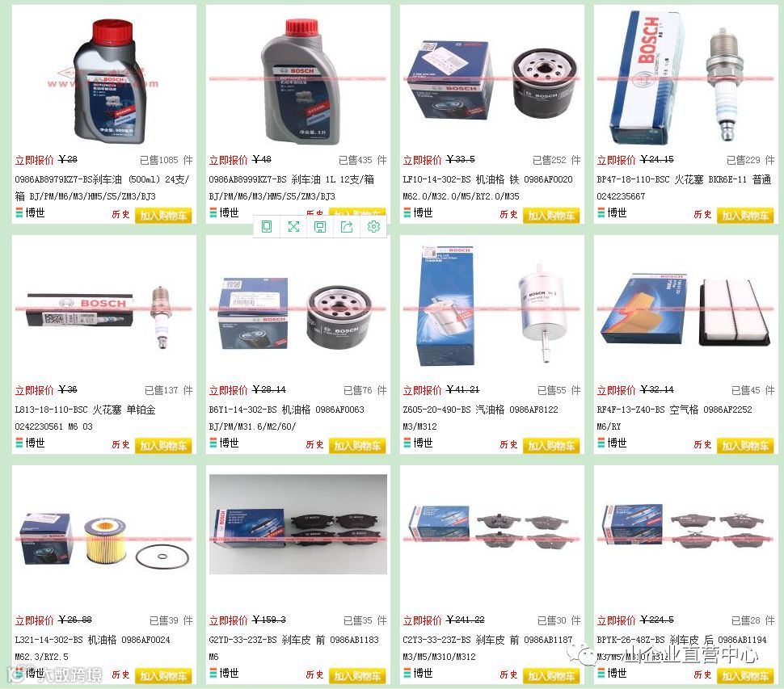Screen dimensions: 784x689
Task: Click 立即报价 for the ¥28 brake fluid
Action: (x=34, y=160)
